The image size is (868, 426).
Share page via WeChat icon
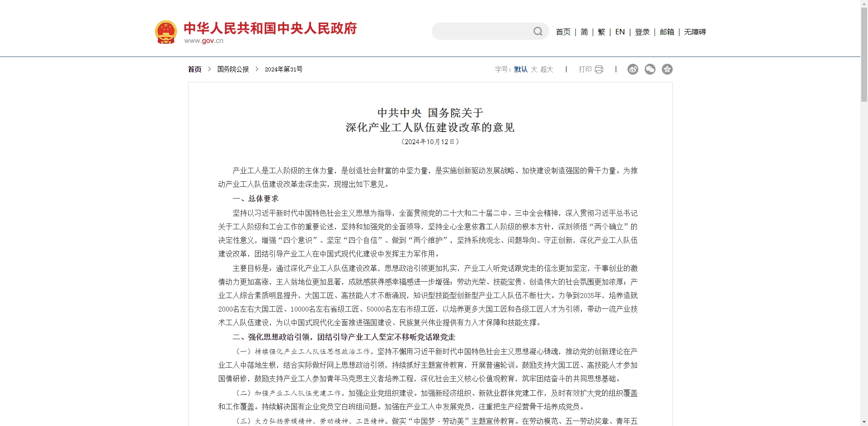[x=650, y=69]
